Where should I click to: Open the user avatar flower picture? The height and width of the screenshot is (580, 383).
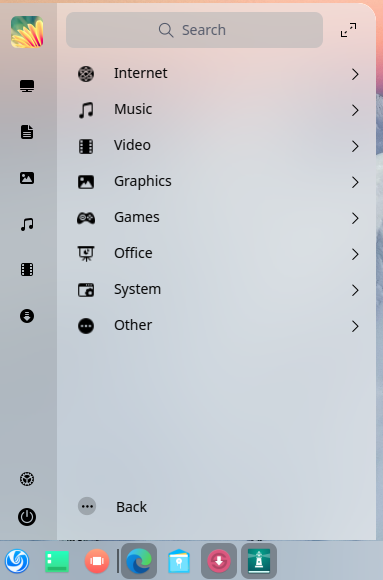[27, 32]
